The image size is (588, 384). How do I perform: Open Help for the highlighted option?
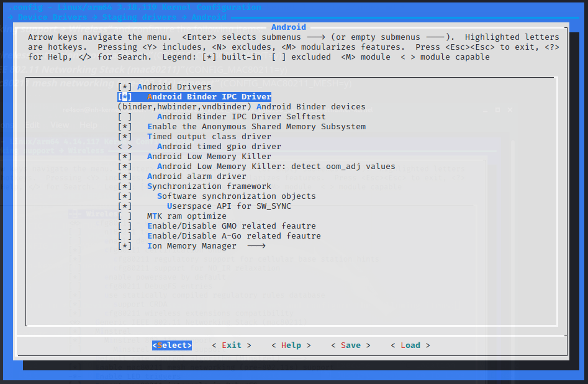291,345
